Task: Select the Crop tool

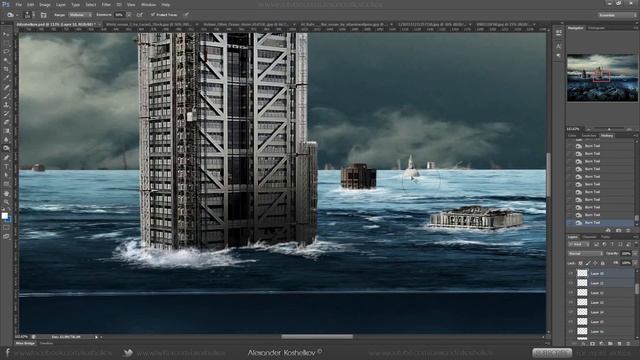Action: click(6, 69)
